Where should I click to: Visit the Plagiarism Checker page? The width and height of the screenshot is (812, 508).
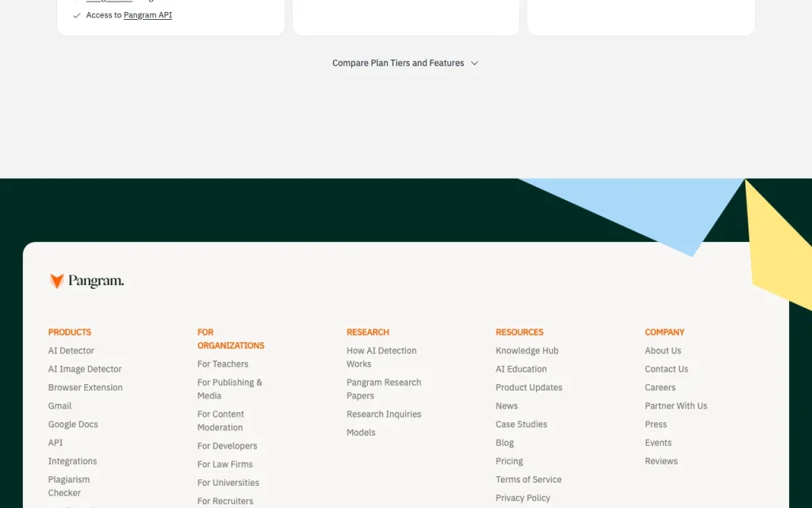click(69, 487)
